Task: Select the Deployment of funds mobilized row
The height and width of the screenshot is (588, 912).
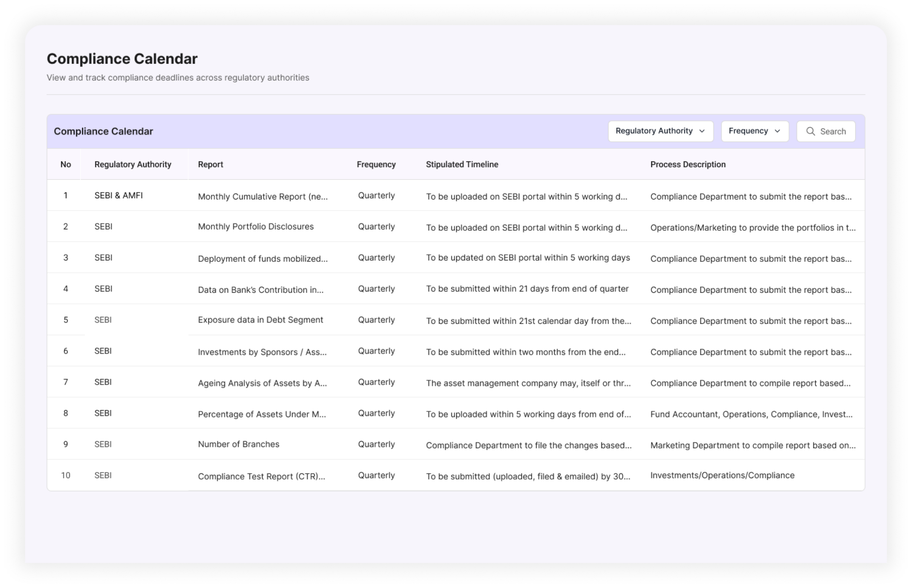Action: pyautogui.click(x=263, y=258)
